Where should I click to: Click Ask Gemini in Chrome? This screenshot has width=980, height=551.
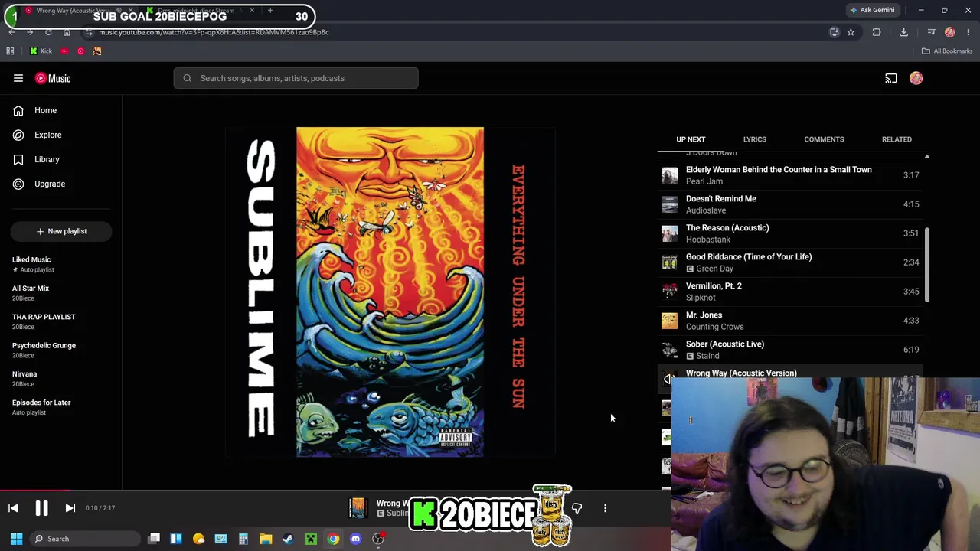(x=872, y=10)
